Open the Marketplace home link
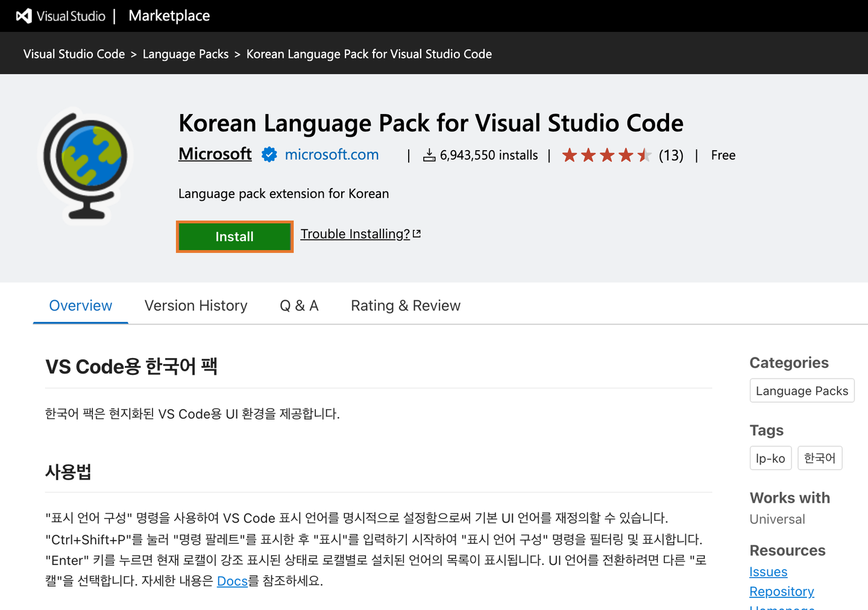 [169, 16]
